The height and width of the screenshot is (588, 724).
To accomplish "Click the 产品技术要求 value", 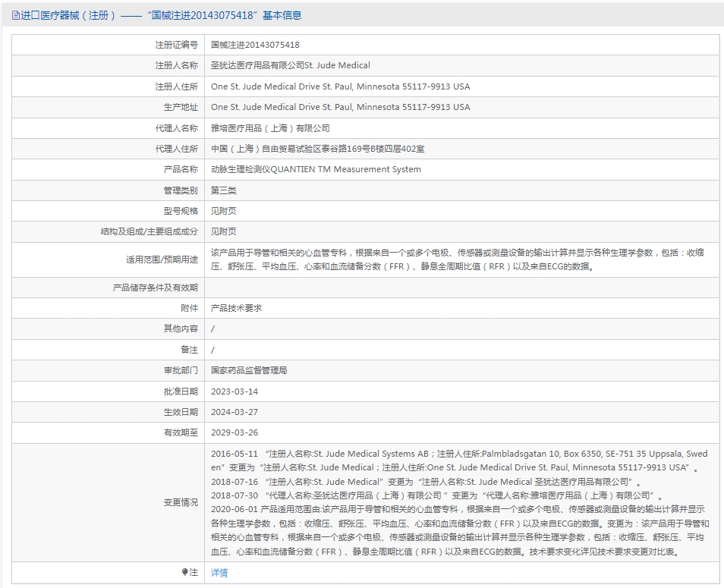I will 237,308.
